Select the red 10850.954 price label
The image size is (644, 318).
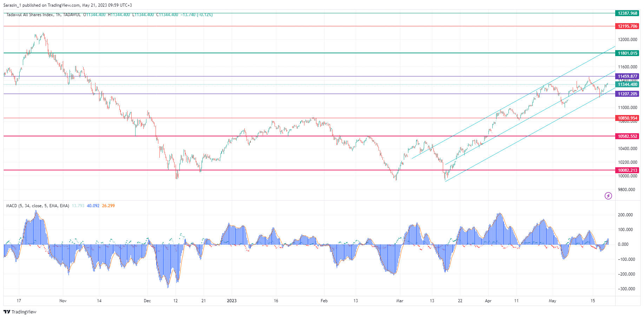(x=627, y=118)
